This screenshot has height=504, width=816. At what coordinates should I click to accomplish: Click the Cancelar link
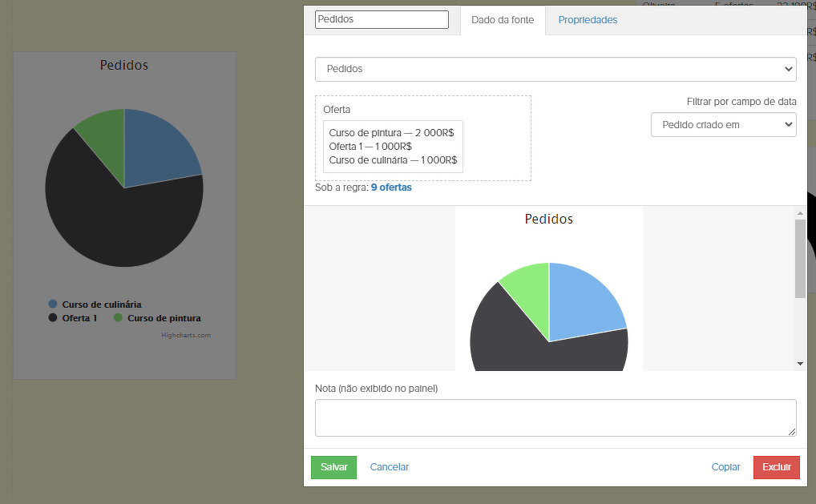point(390,467)
